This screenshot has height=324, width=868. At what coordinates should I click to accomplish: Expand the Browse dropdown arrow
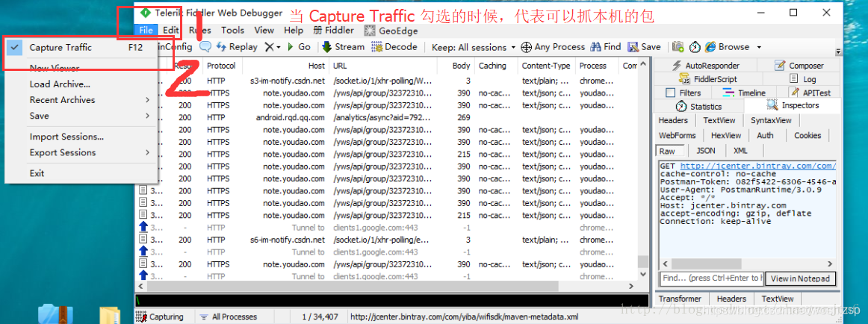pyautogui.click(x=759, y=48)
